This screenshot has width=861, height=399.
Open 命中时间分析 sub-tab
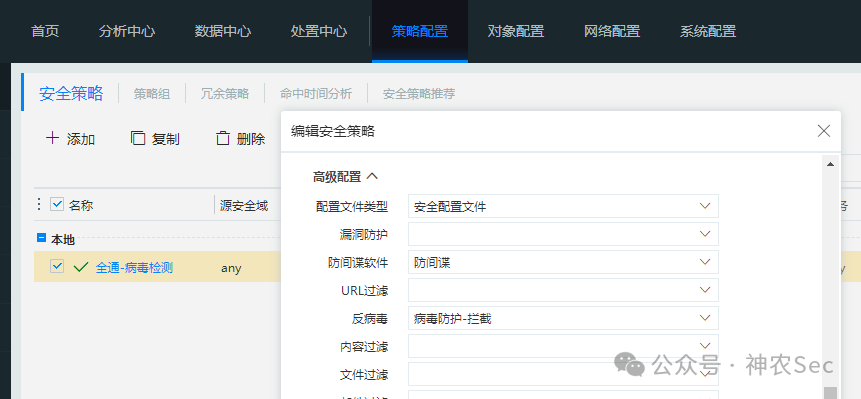click(316, 94)
